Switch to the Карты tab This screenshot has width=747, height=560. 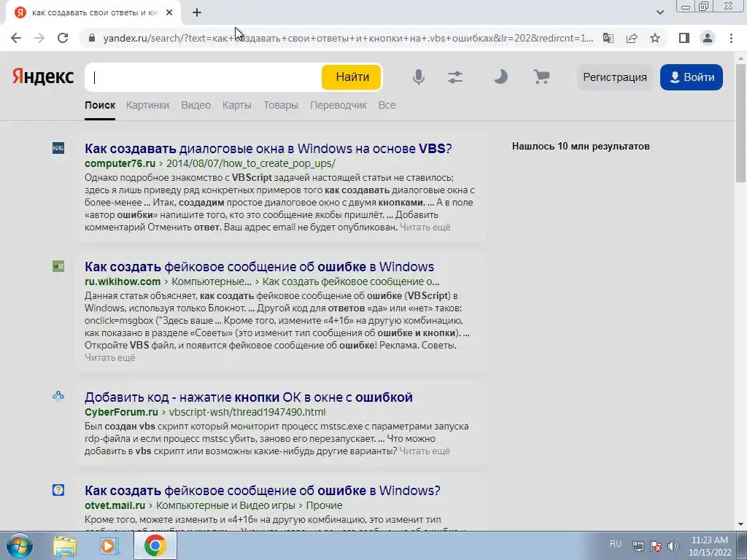point(237,105)
